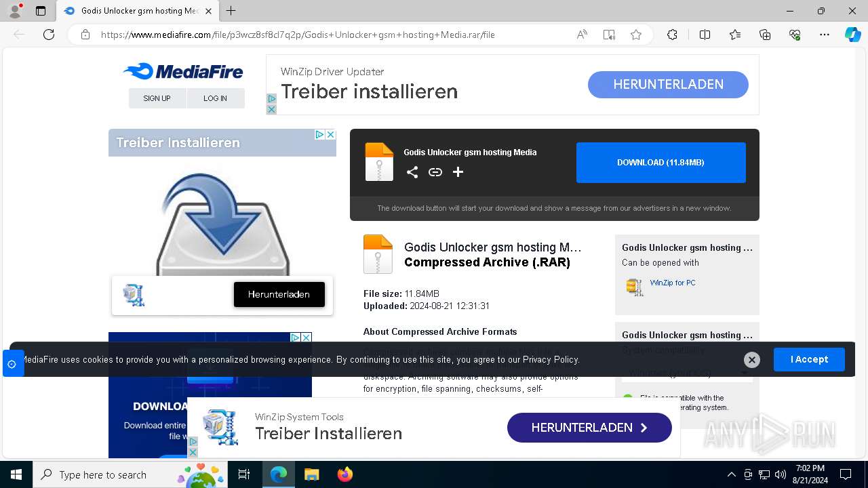
Task: Click DOWNLOAD (11.84MB) button
Action: click(661, 163)
